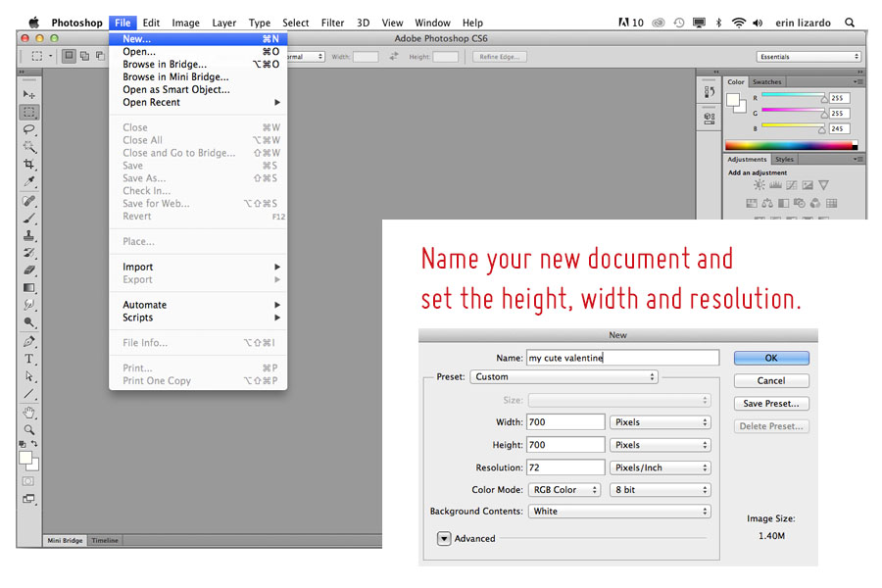Select the Line shape tool

point(28,394)
